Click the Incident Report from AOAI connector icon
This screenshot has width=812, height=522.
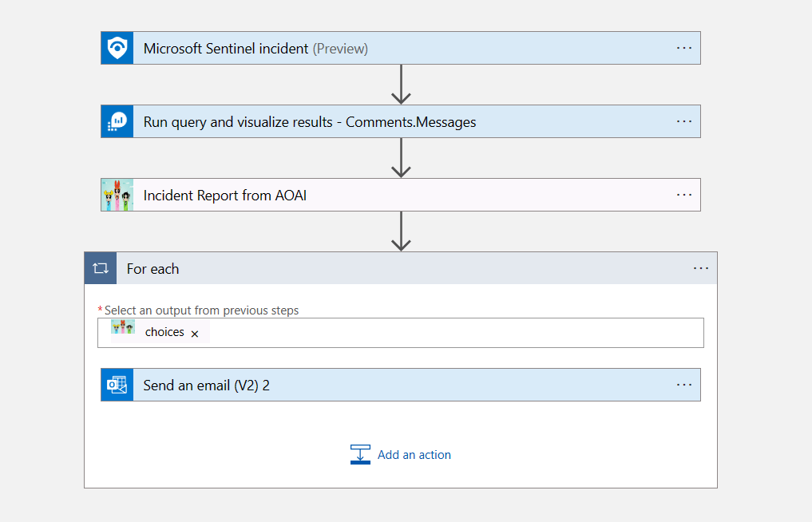(x=117, y=195)
